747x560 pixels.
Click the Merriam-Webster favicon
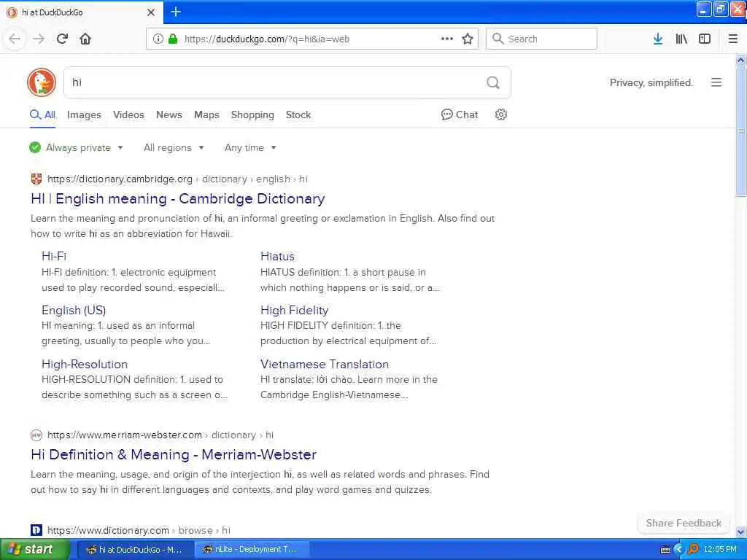click(x=36, y=435)
